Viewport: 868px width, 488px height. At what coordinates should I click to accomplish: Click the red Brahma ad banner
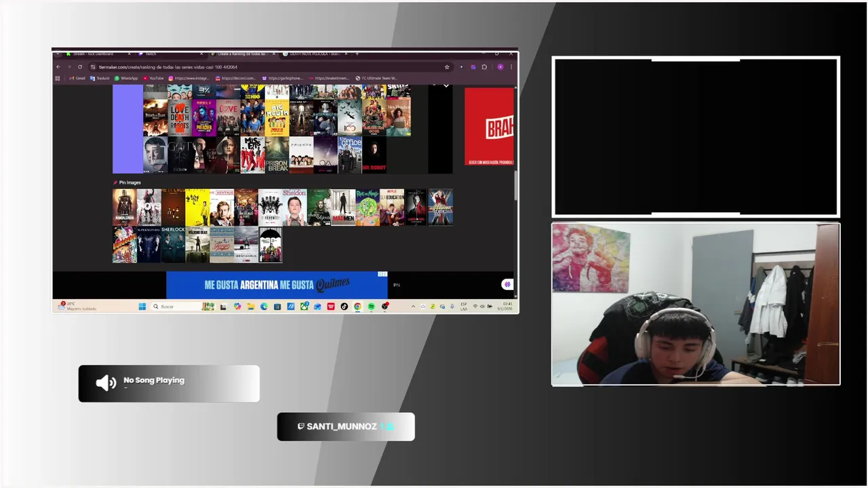(x=489, y=127)
